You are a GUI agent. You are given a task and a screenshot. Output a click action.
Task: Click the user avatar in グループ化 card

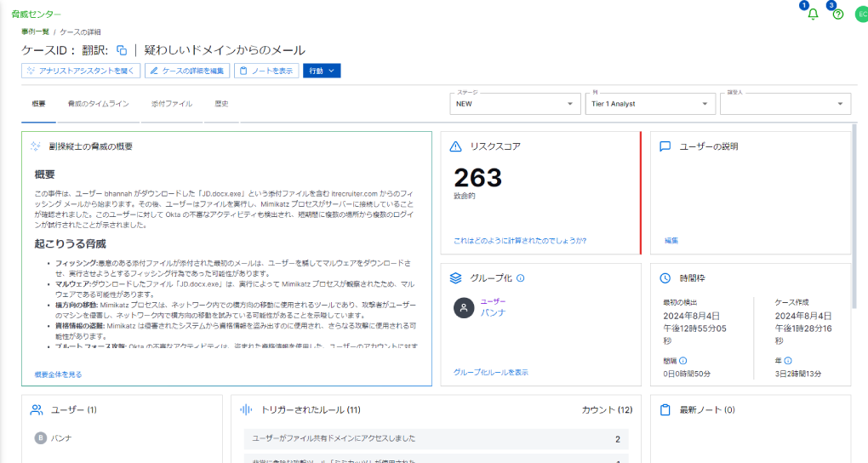coord(464,307)
